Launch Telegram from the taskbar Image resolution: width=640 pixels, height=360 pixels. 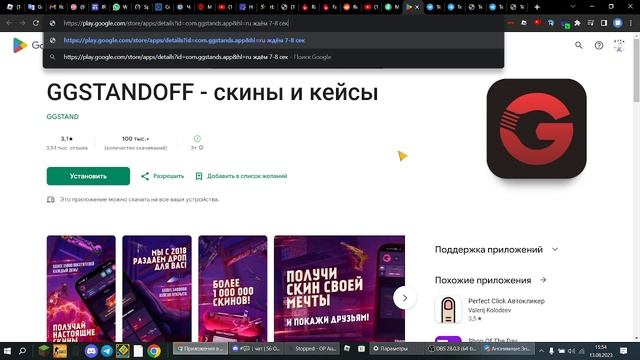(x=107, y=351)
